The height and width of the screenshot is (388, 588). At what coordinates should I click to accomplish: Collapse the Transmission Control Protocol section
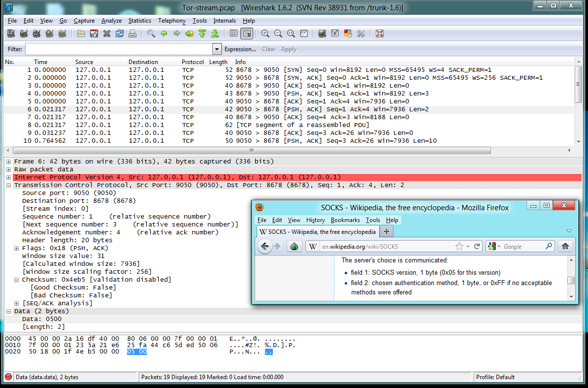8,185
